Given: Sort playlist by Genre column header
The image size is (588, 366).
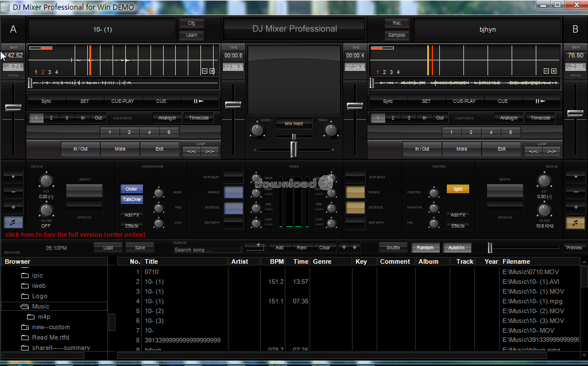Looking at the screenshot, I should [330, 261].
